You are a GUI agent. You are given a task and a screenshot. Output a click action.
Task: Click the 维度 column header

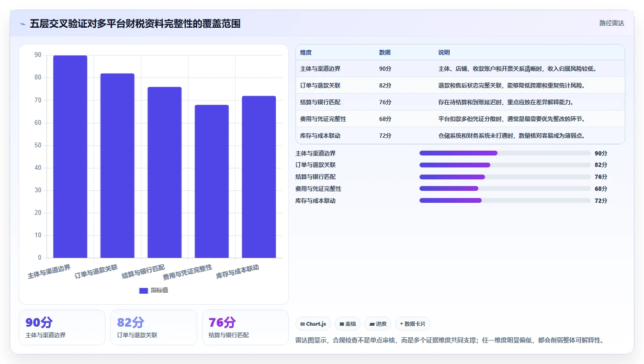[x=306, y=53]
